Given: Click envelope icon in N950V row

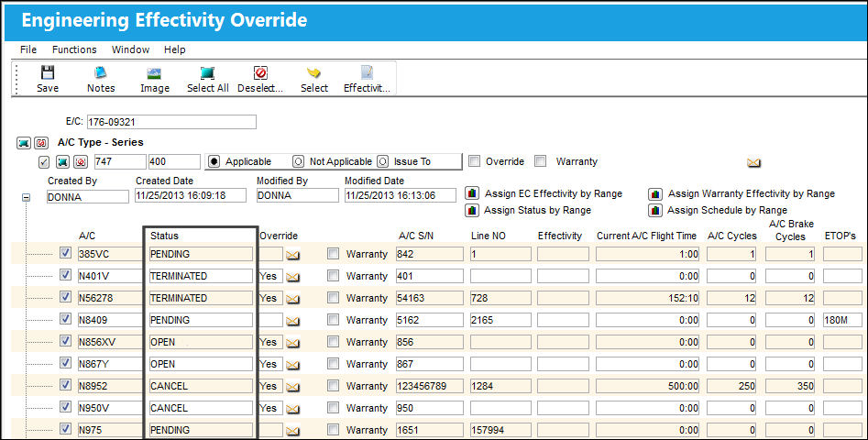Looking at the screenshot, I should point(292,409).
